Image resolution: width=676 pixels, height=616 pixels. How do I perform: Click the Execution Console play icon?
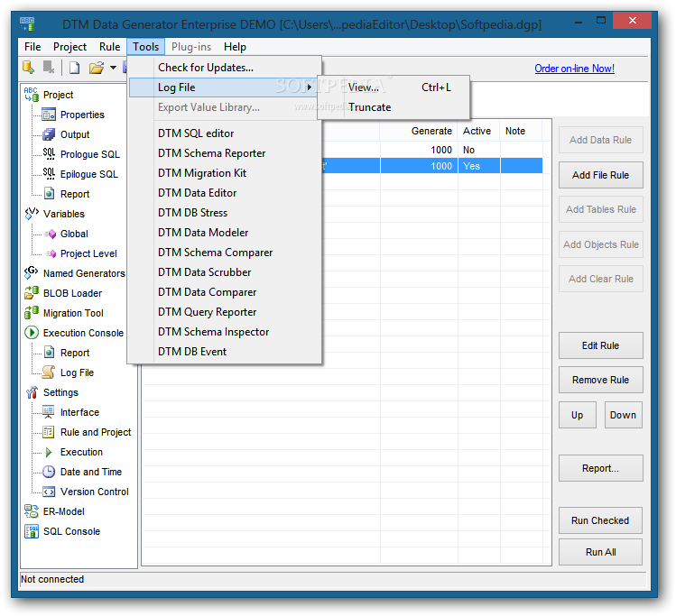tap(32, 333)
